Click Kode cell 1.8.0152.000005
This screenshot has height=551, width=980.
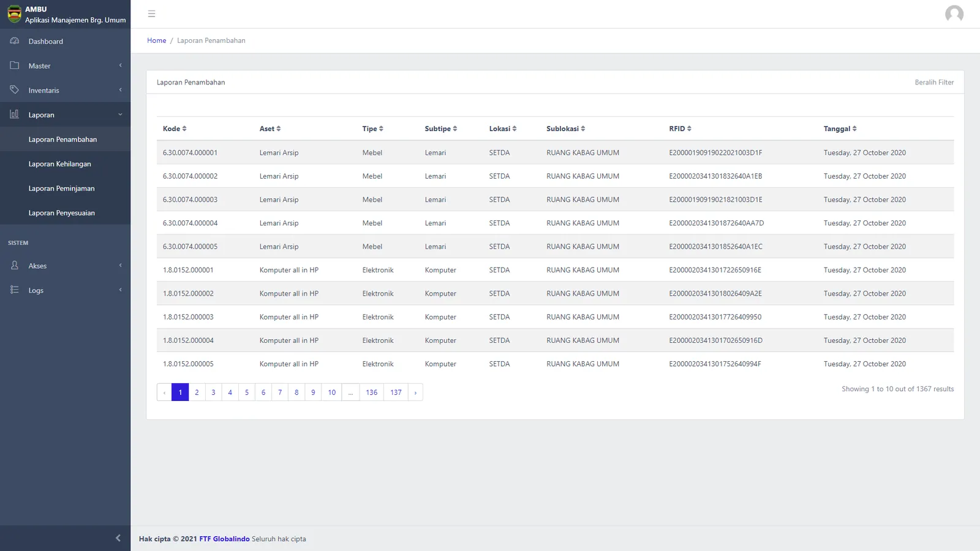(x=188, y=364)
